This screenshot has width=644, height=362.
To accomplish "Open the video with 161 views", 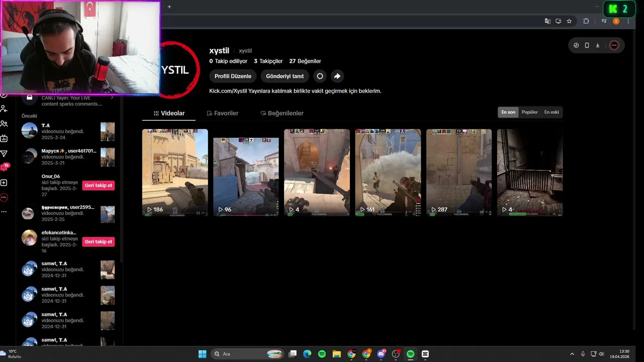I will click(x=388, y=172).
